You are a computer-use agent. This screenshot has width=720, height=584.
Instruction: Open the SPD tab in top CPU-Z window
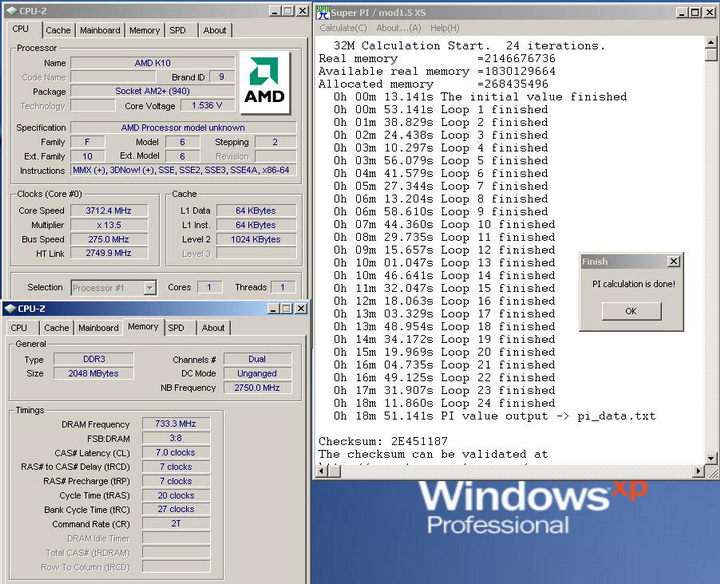click(x=178, y=30)
